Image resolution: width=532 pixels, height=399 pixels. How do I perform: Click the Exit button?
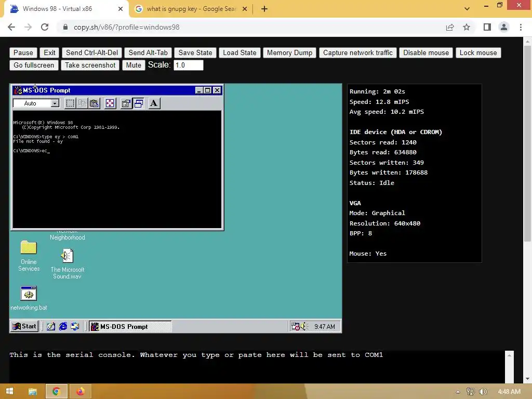pyautogui.click(x=49, y=52)
